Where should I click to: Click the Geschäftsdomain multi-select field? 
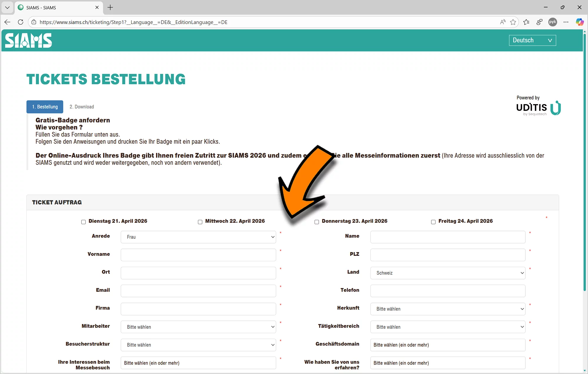[x=447, y=345]
